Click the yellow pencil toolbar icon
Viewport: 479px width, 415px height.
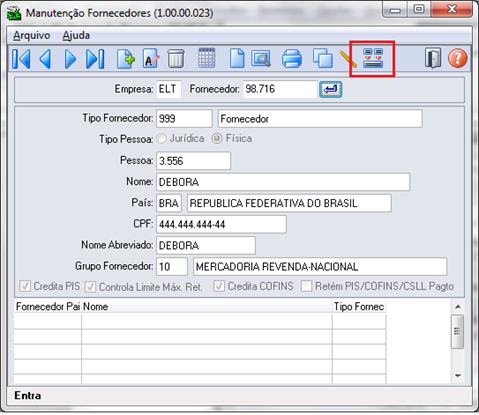[348, 59]
